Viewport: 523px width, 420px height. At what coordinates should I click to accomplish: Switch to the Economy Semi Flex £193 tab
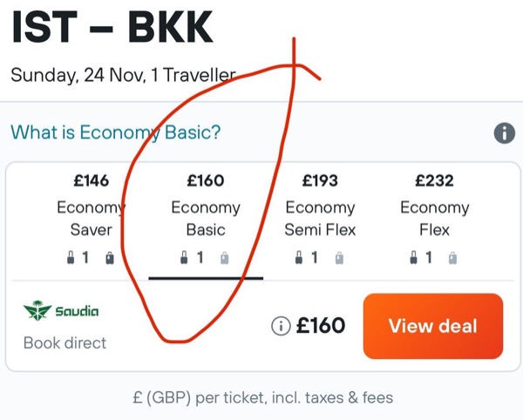click(320, 220)
